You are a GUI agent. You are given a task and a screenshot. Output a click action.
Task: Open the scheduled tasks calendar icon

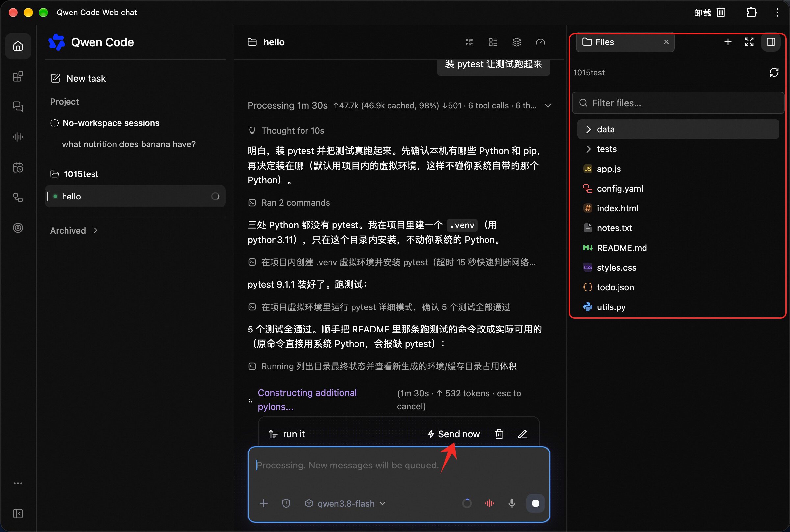(x=18, y=167)
